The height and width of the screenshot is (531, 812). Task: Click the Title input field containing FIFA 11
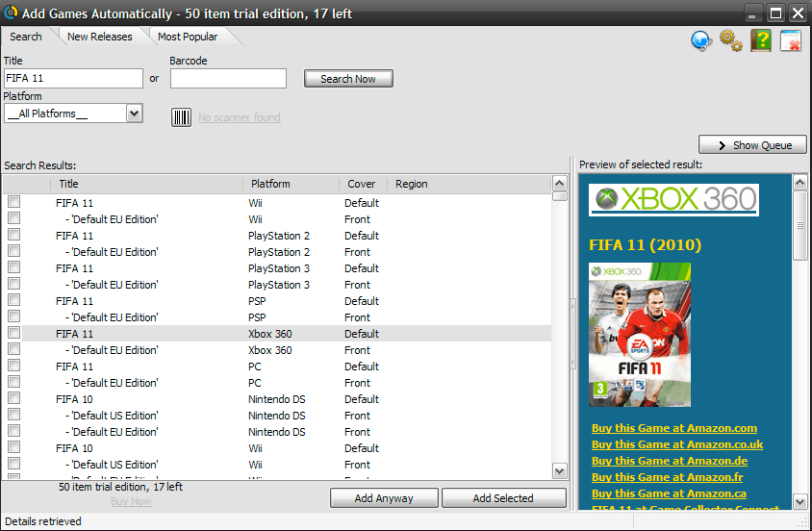pyautogui.click(x=73, y=78)
